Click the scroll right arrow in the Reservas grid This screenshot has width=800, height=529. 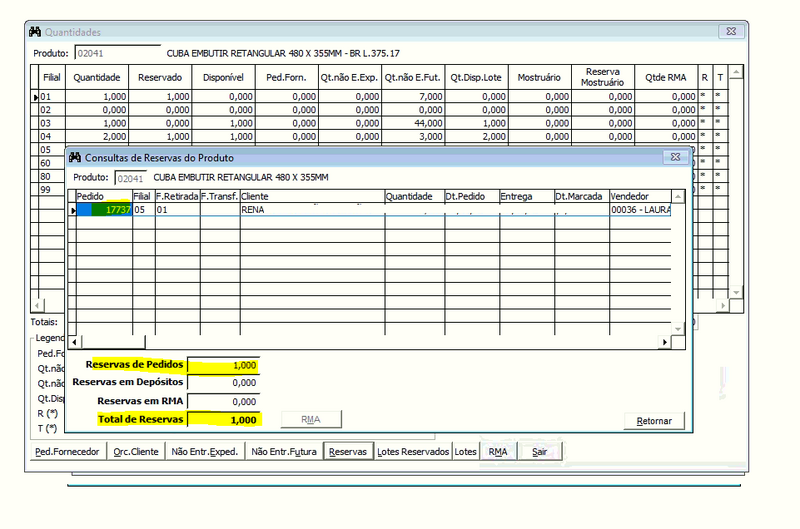point(665,342)
